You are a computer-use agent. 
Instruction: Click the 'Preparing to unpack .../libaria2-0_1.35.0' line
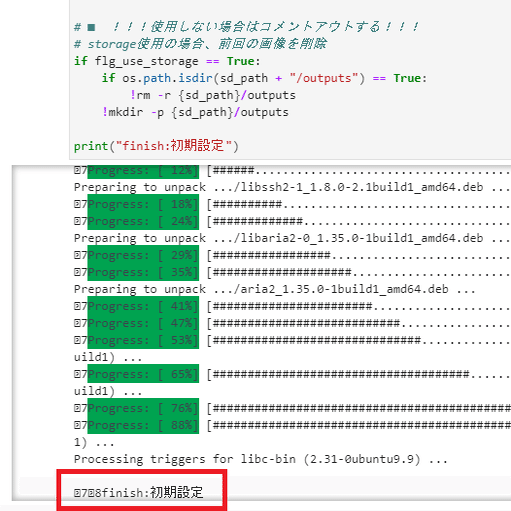click(x=292, y=238)
